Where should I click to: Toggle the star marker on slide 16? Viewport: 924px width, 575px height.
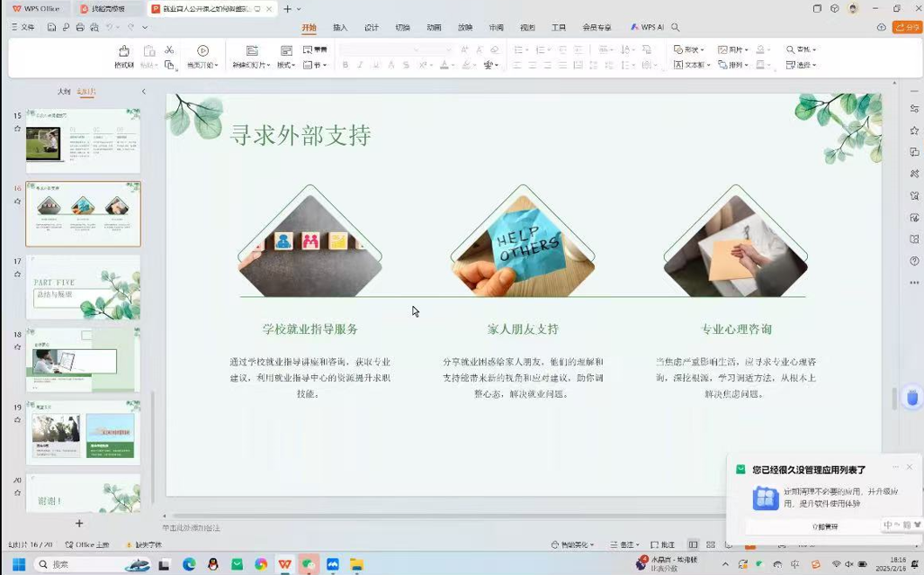17,202
